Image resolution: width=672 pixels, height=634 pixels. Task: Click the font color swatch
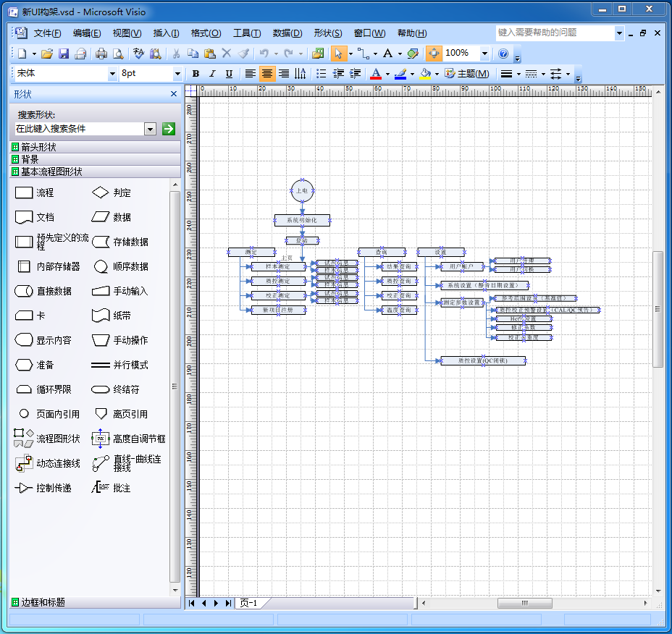[x=375, y=74]
